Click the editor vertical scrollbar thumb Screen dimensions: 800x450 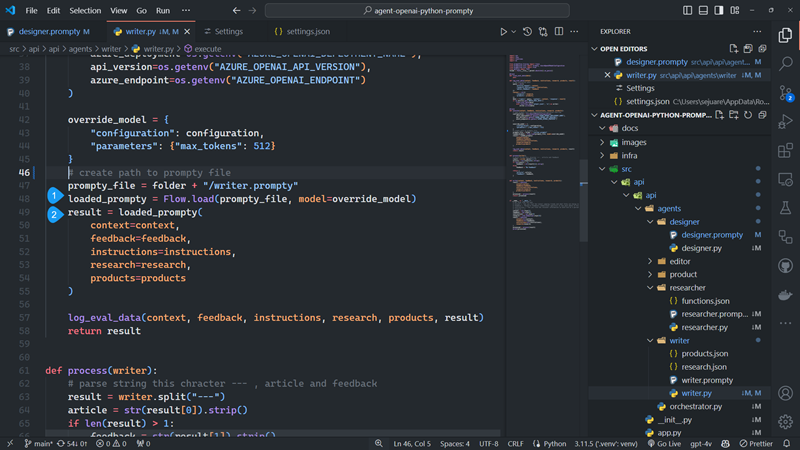583,200
